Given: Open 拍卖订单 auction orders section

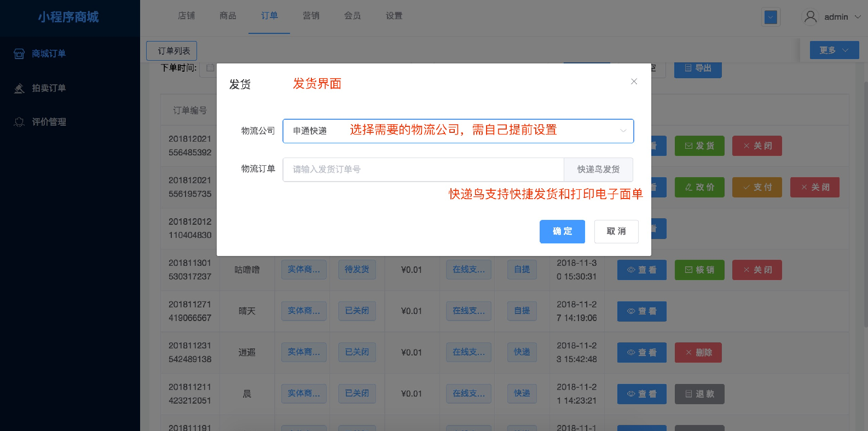Looking at the screenshot, I should (48, 88).
